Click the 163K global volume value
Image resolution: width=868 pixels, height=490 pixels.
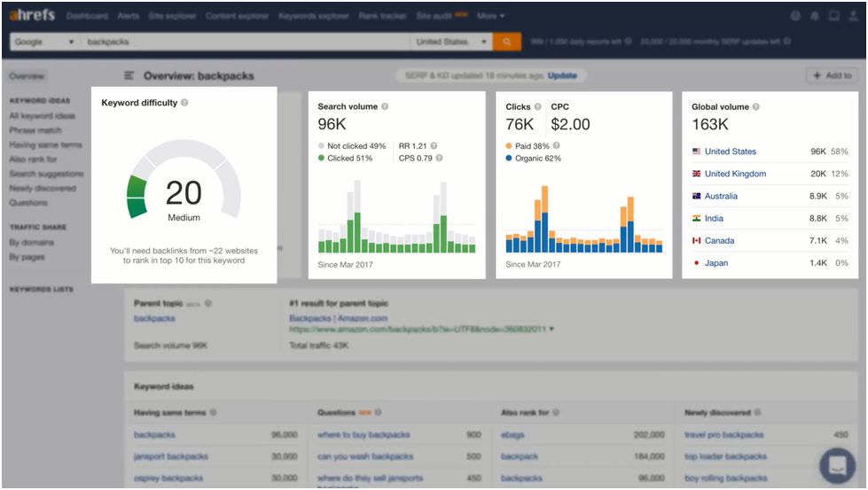[x=710, y=124]
